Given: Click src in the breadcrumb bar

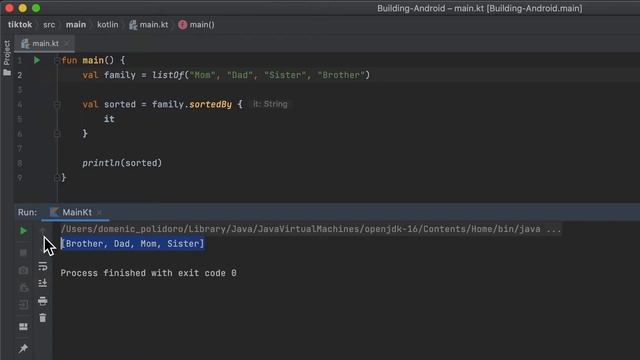Looking at the screenshot, I should (49, 24).
